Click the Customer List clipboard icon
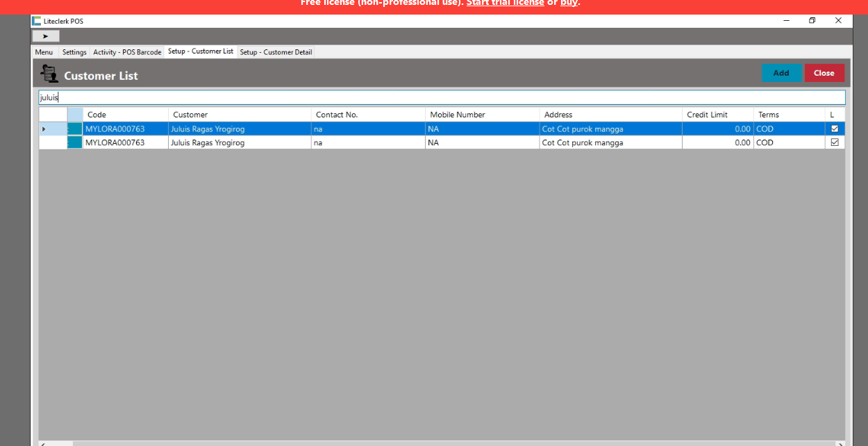 coord(49,74)
